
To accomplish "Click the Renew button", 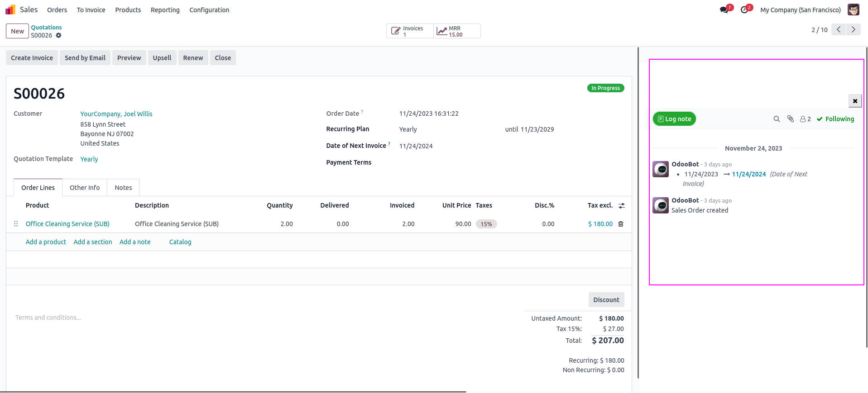I will click(193, 58).
